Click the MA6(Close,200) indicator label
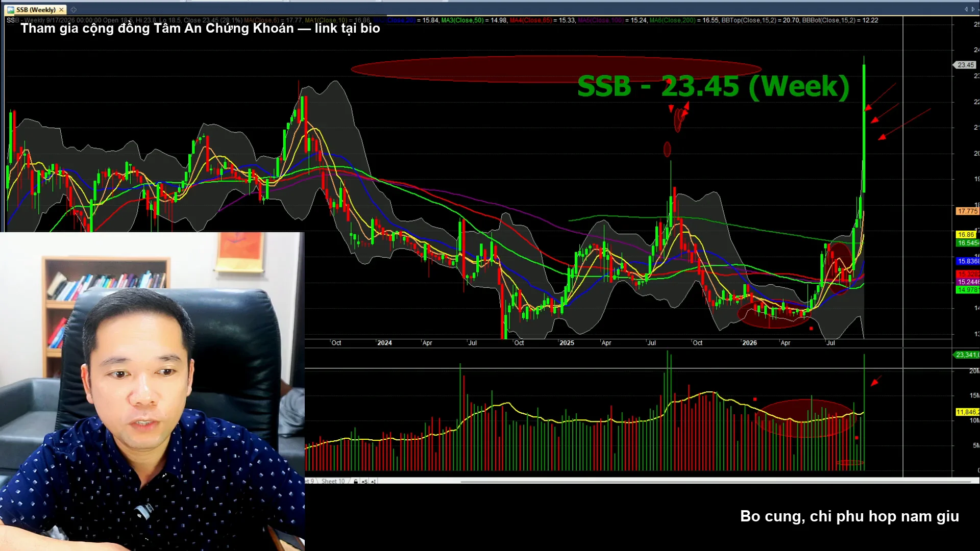 point(672,20)
